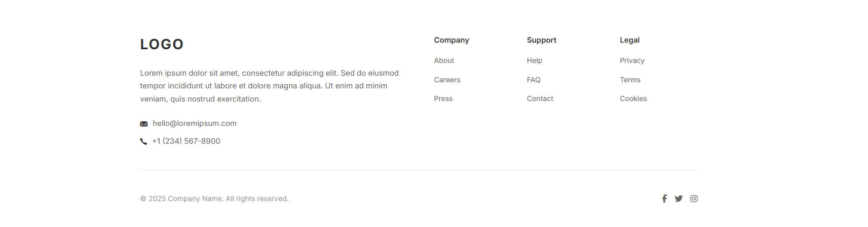Open the Instagram social icon

(x=694, y=199)
